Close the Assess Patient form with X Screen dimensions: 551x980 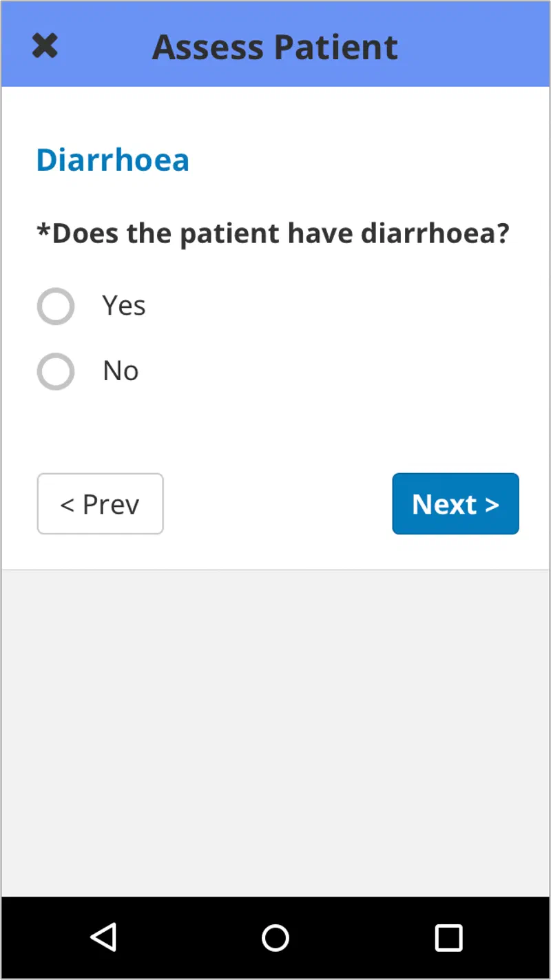point(45,46)
